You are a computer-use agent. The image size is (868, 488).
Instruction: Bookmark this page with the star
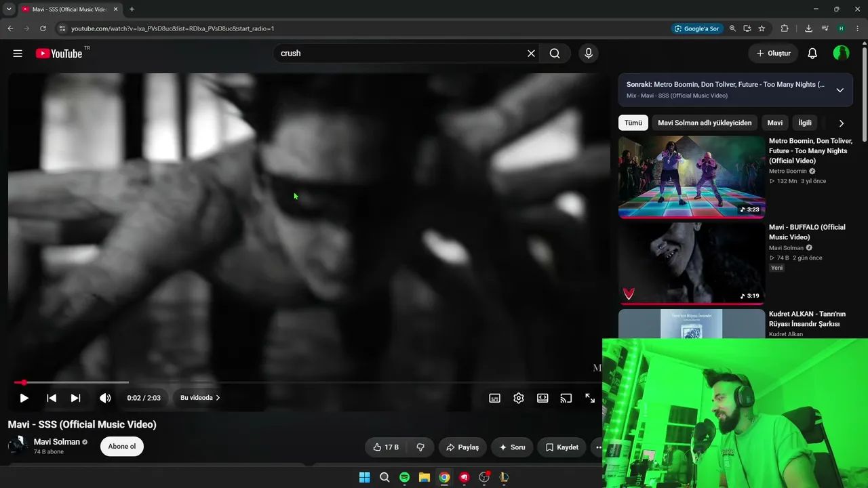click(x=762, y=28)
